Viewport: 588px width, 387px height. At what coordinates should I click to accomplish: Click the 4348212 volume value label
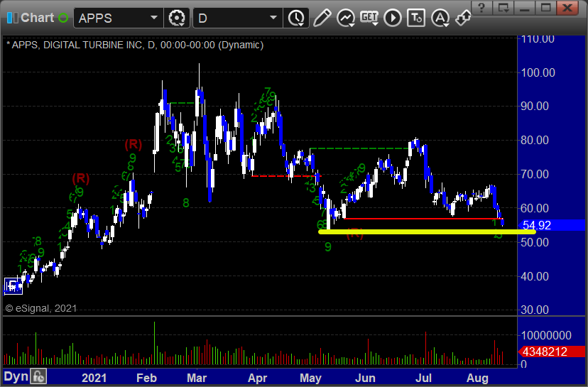[545, 351]
